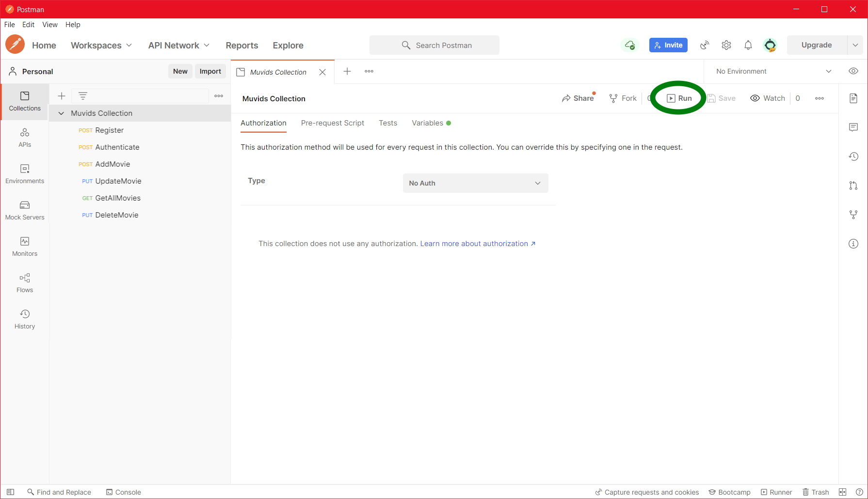Image resolution: width=868 pixels, height=499 pixels.
Task: Click the Import button
Action: (x=210, y=71)
